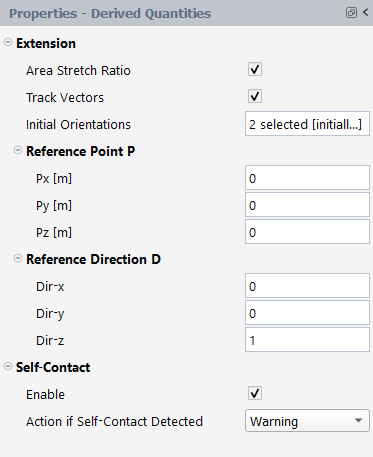Disable the Self-Contact Enable checkbox
The width and height of the screenshot is (373, 457).
(255, 394)
